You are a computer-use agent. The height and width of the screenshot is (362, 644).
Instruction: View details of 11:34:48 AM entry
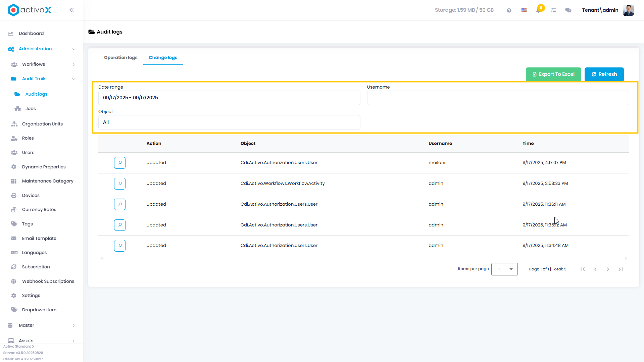tap(120, 246)
